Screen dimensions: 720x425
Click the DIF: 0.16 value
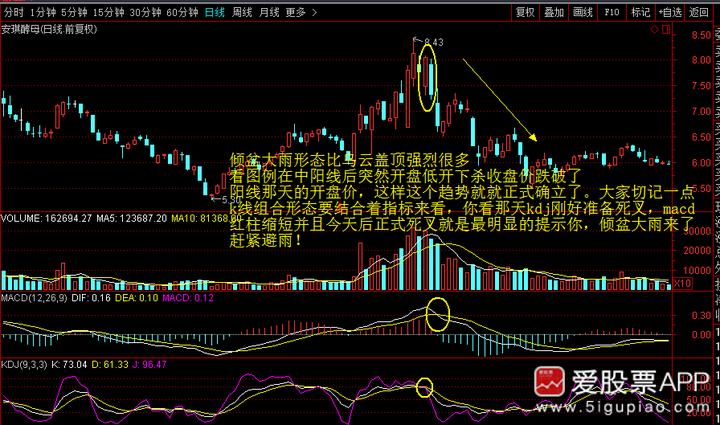[x=91, y=298]
